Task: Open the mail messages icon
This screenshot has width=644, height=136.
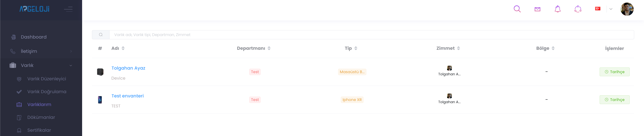Action: (537, 9)
